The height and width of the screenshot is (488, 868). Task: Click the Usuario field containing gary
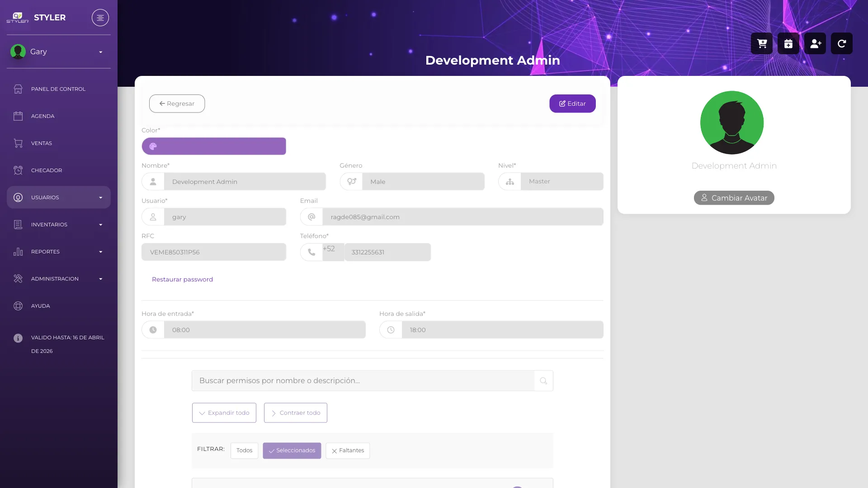click(x=225, y=217)
